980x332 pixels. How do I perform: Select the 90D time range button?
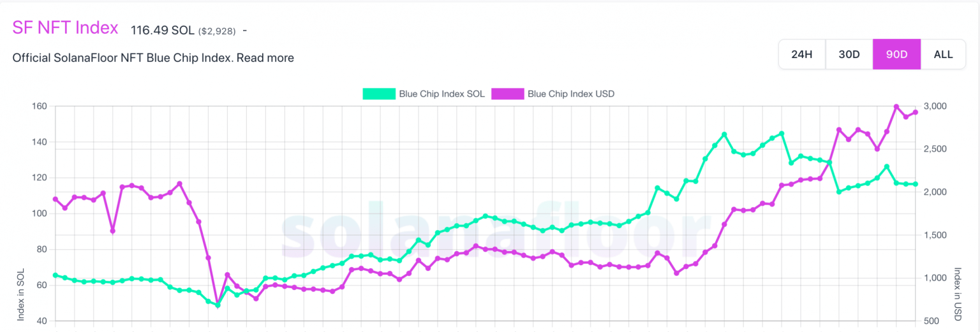(896, 54)
